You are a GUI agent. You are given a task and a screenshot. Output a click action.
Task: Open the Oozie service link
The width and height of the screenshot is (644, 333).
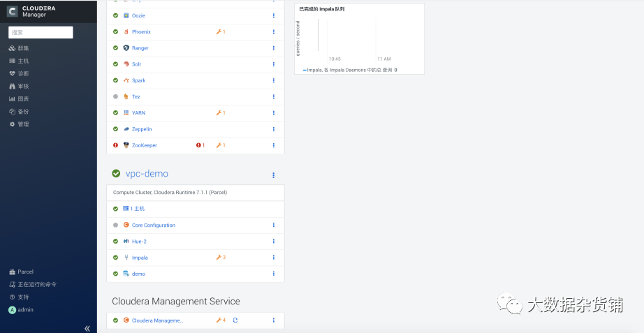pyautogui.click(x=138, y=15)
